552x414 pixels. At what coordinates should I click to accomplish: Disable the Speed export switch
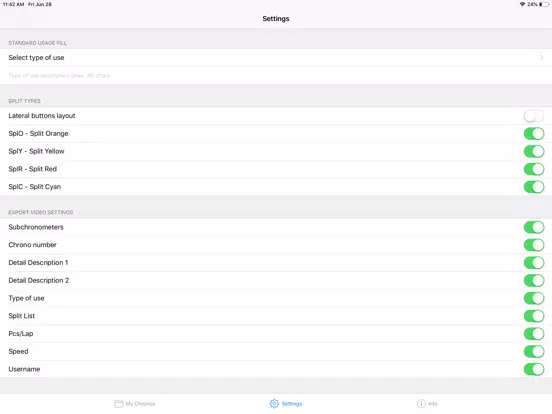coord(534,351)
